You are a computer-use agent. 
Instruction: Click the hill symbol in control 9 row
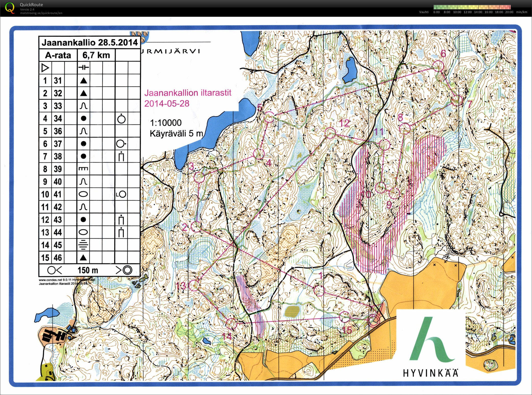(83, 181)
